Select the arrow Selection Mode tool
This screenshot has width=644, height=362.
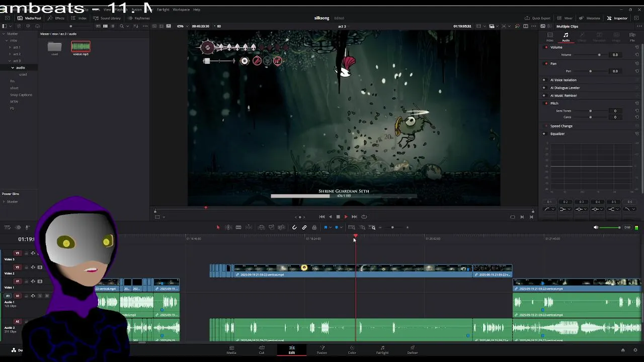tap(218, 227)
